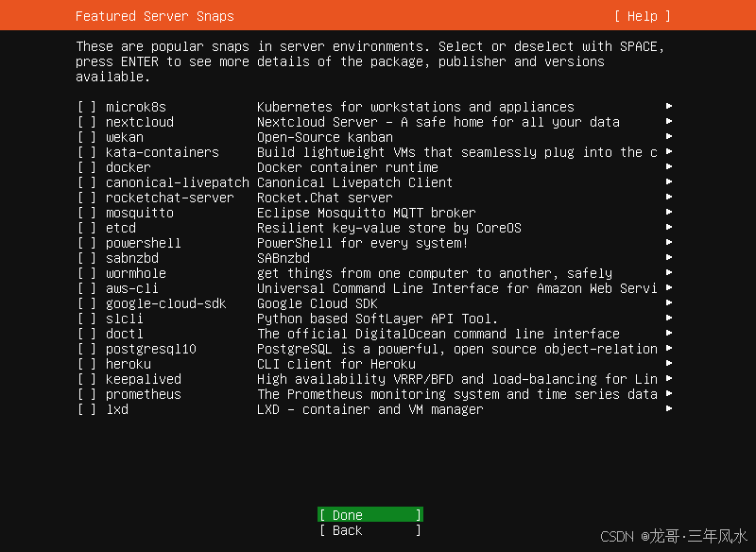Viewport: 756px width, 552px height.
Task: Click the aws-cli snap name
Action: (x=131, y=288)
